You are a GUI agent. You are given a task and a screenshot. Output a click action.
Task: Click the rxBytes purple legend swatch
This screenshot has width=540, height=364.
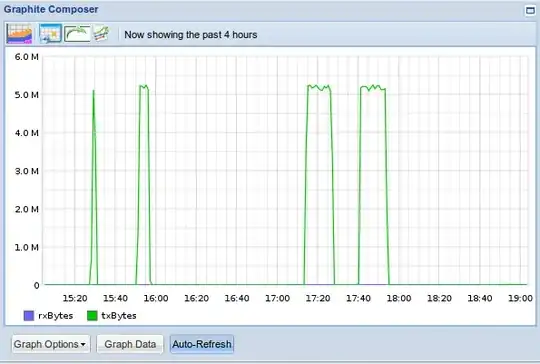tap(29, 315)
